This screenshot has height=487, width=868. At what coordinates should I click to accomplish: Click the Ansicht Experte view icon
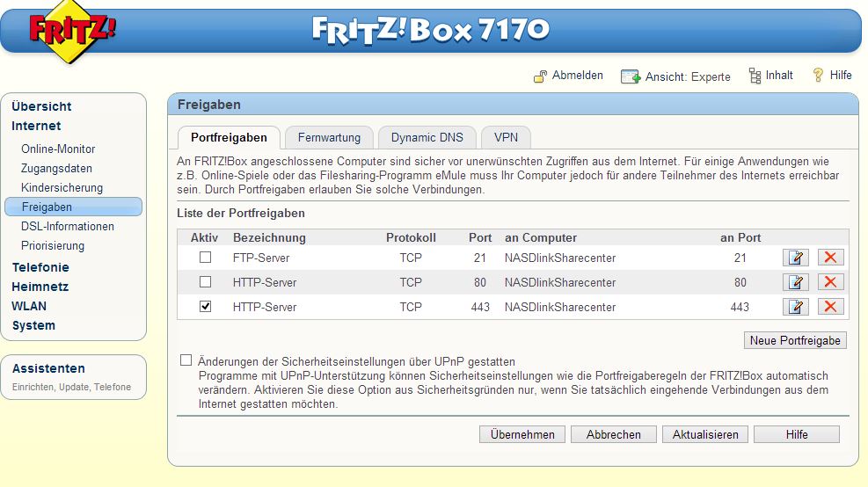coord(631,76)
